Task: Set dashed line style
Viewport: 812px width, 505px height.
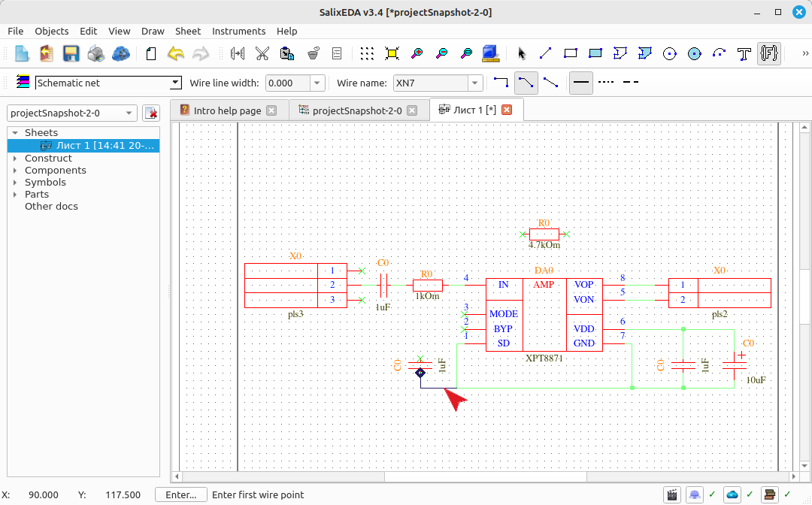Action: [x=630, y=82]
